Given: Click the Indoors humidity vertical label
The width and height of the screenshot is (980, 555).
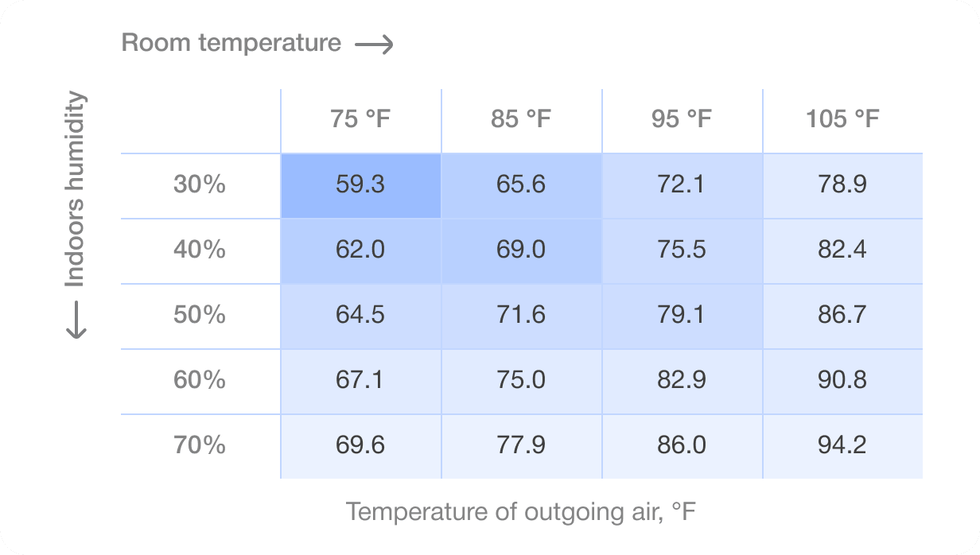Looking at the screenshot, I should [x=75, y=190].
